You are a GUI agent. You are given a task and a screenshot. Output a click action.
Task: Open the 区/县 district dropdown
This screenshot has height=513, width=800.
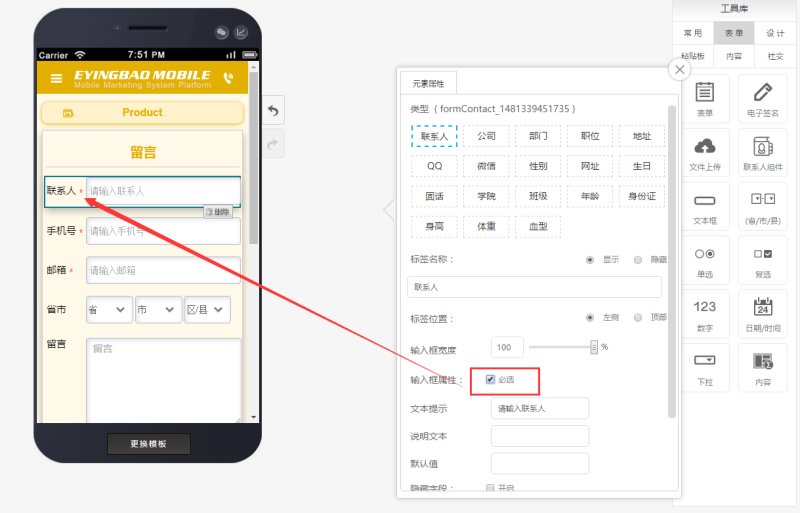click(x=207, y=310)
